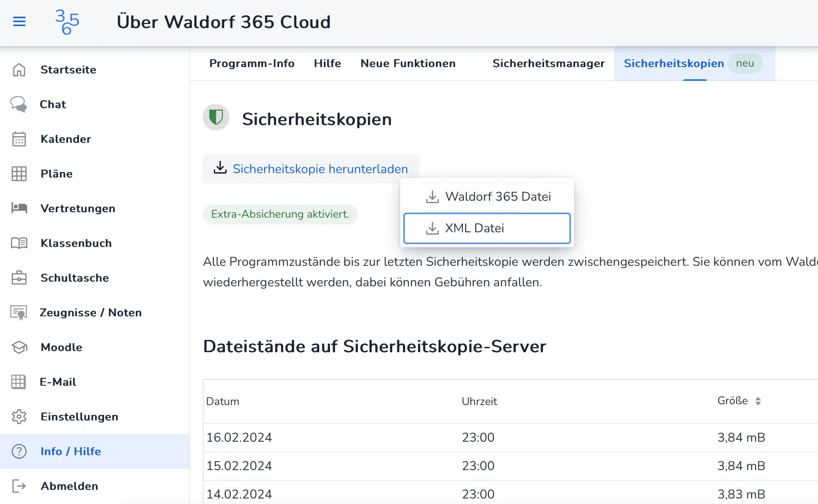This screenshot has width=818, height=504.
Task: Click the Klassenbuch open book icon
Action: click(19, 243)
